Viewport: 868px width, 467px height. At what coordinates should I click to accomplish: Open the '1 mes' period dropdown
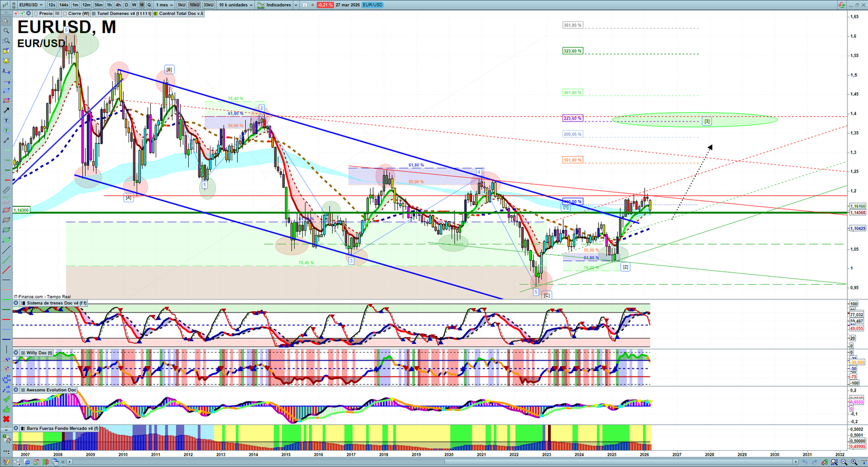(x=164, y=5)
